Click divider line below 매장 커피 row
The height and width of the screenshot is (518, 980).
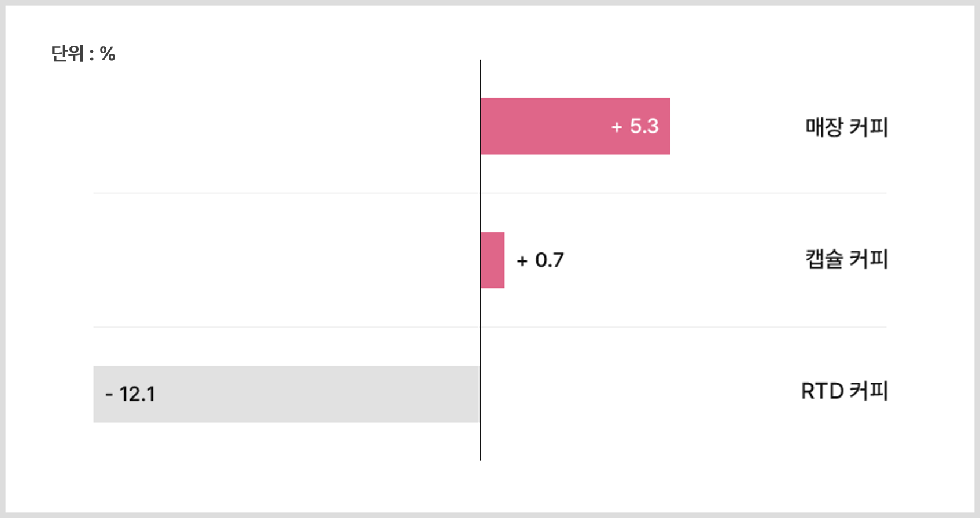tap(490, 193)
